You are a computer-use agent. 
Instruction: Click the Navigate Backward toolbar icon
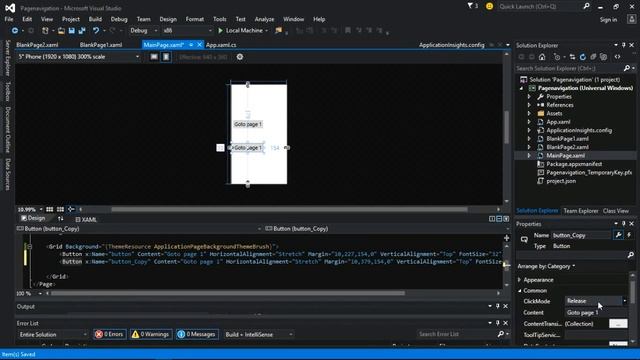pyautogui.click(x=15, y=31)
